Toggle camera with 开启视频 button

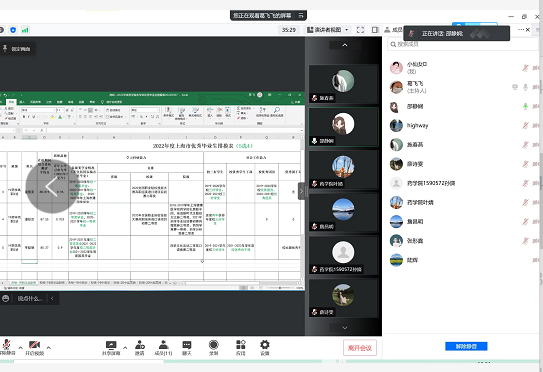pyautogui.click(x=34, y=348)
